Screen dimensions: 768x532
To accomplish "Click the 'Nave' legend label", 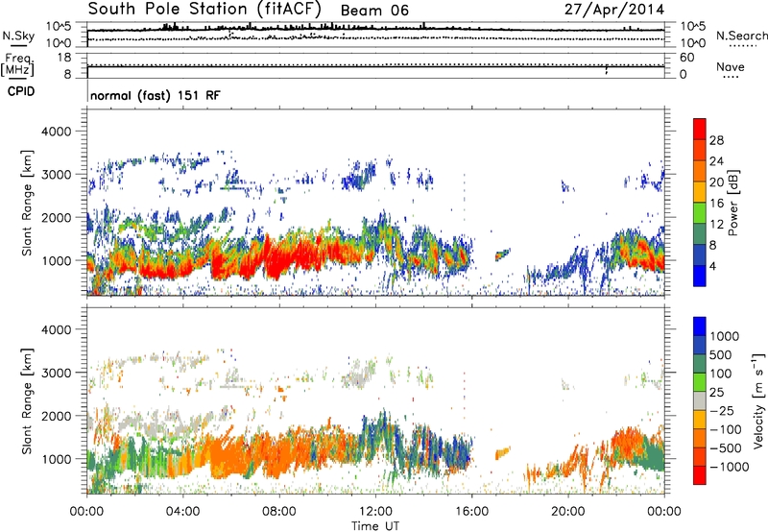I will (x=731, y=67).
